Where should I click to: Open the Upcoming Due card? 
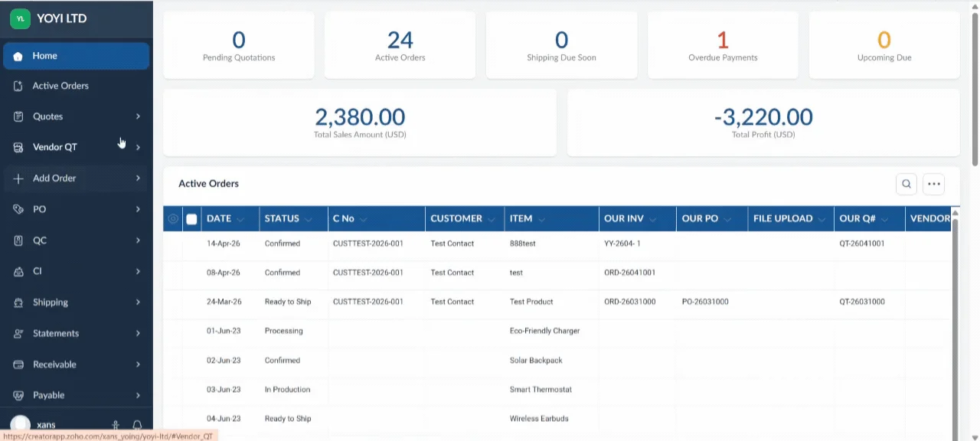[x=884, y=45]
